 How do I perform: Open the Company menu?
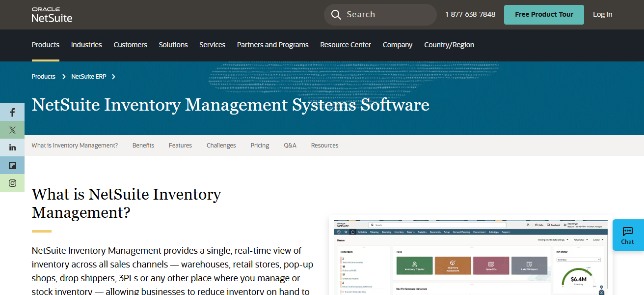[x=398, y=45]
